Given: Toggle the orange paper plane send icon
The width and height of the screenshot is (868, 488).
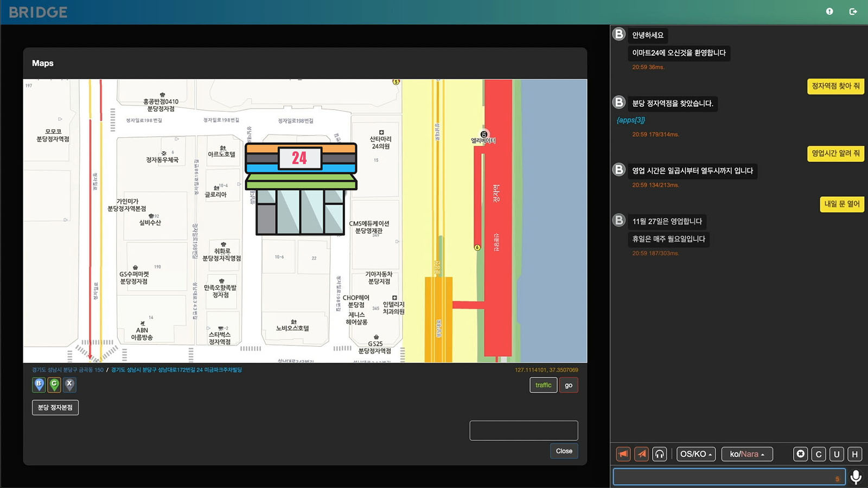Looking at the screenshot, I should [x=641, y=454].
